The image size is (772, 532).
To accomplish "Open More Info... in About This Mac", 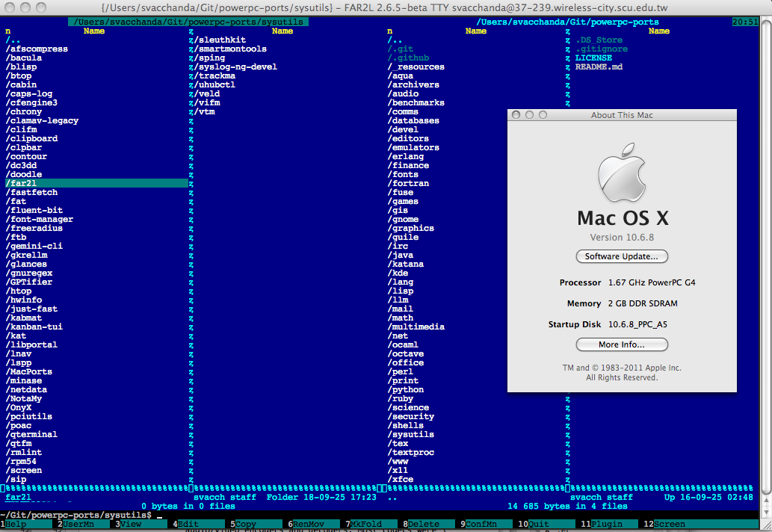I will 622,344.
